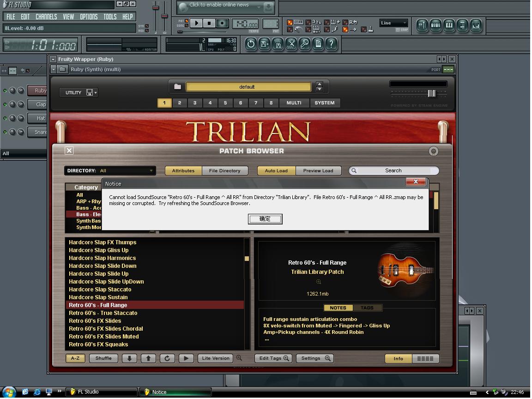Open the Ruby (Synth) plugin options arrow

click(x=53, y=69)
